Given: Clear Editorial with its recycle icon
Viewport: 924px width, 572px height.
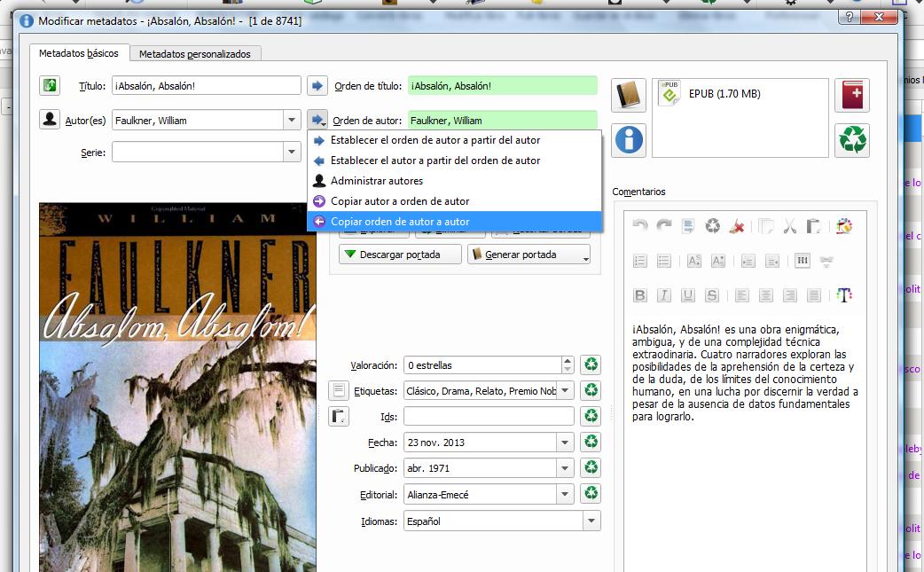Looking at the screenshot, I should click(591, 493).
